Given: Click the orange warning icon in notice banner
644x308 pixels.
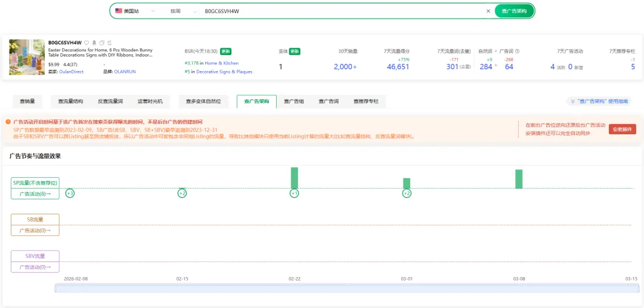Looking at the screenshot, I should click(8, 122).
